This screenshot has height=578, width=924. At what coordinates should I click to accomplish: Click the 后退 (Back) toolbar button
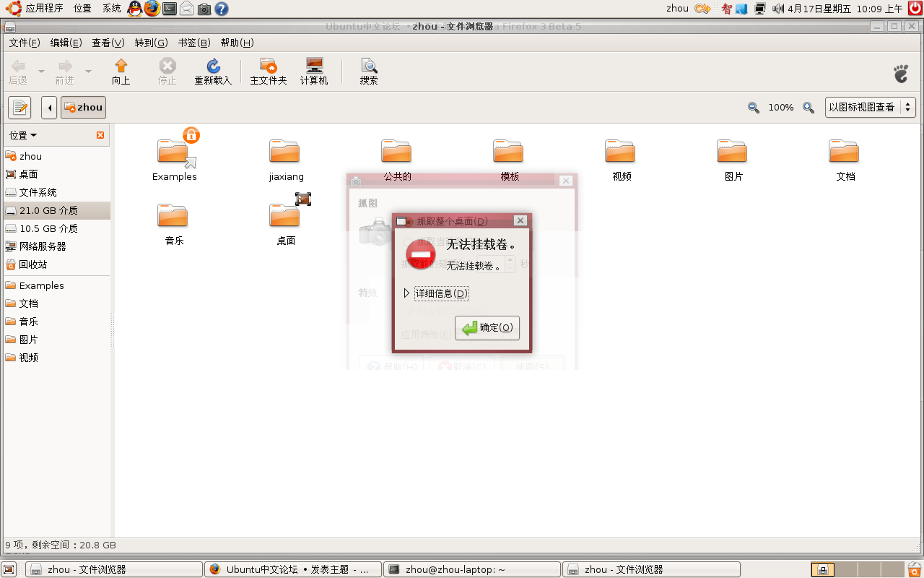pyautogui.click(x=18, y=72)
